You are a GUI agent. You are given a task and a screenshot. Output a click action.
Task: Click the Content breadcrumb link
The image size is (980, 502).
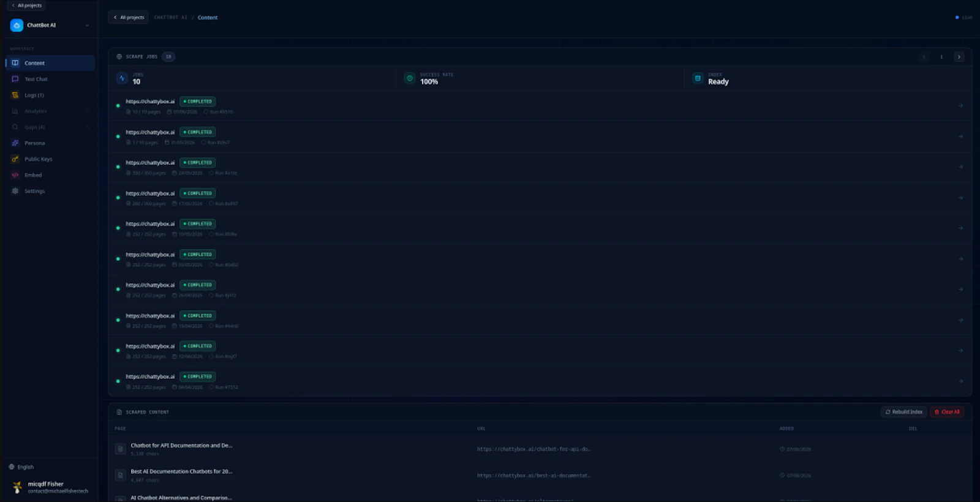(208, 17)
